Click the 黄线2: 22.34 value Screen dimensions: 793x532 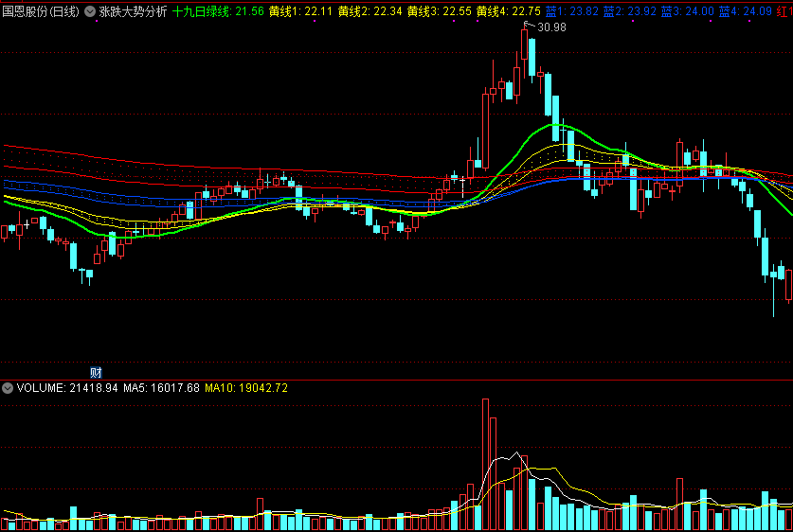370,11
